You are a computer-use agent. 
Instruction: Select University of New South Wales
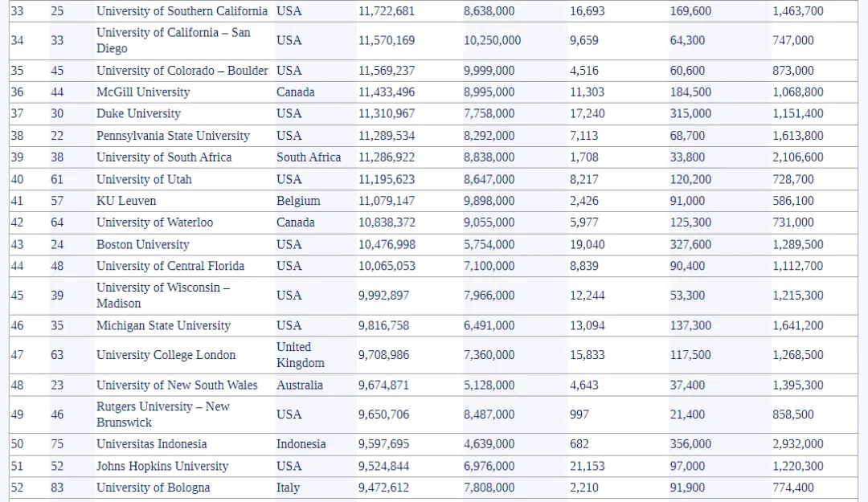(177, 385)
